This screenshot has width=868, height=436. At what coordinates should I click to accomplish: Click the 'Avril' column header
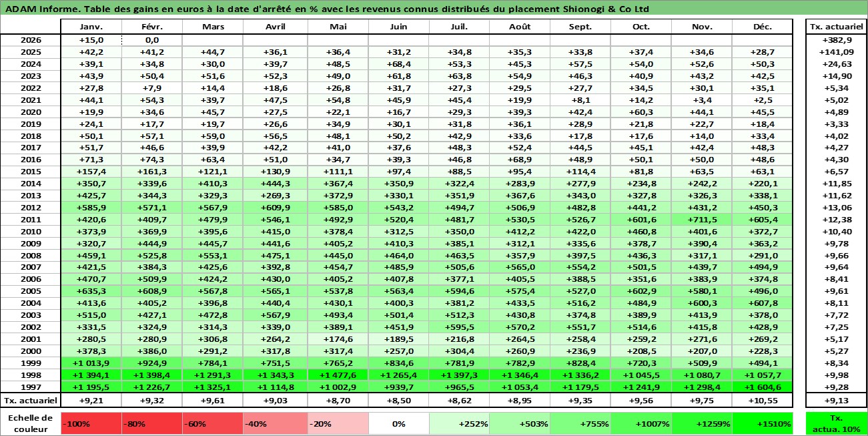coord(274,27)
